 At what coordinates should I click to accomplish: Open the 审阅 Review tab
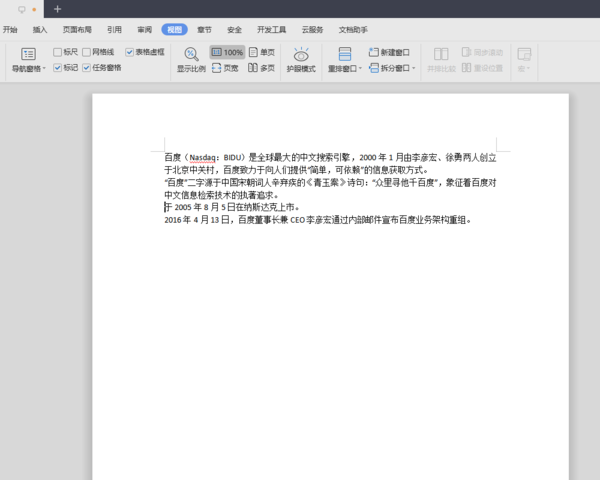coord(145,29)
